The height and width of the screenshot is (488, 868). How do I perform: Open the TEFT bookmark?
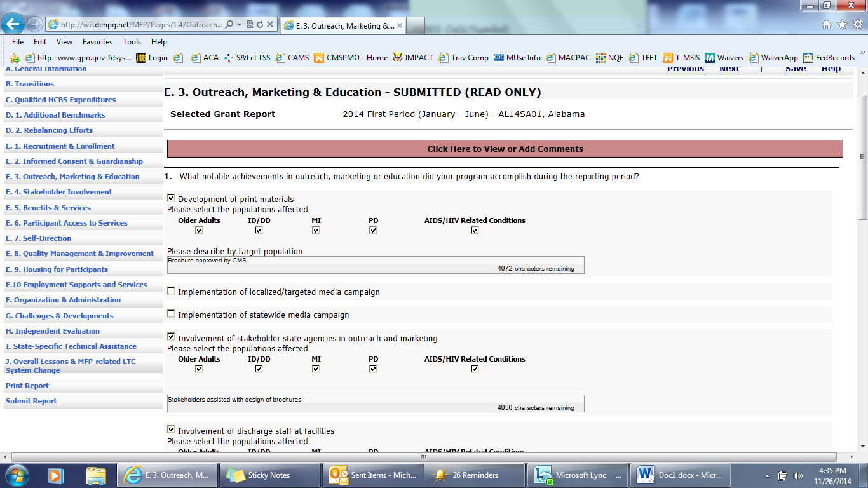[643, 58]
